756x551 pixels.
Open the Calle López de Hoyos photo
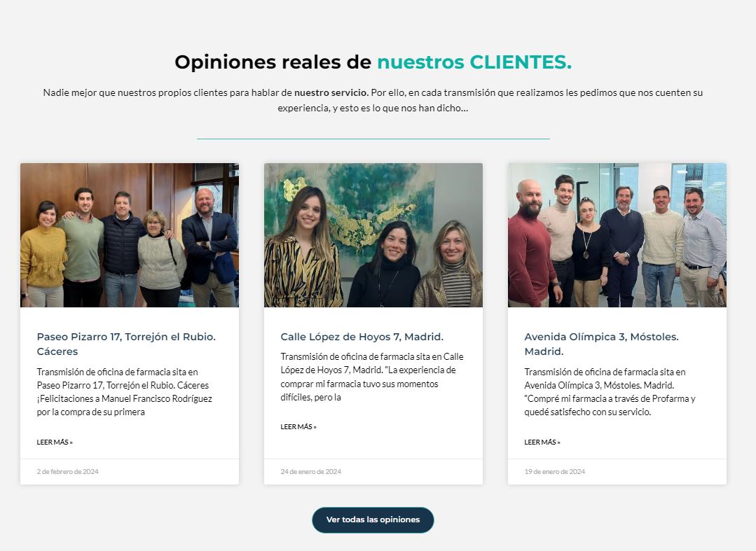(x=373, y=235)
